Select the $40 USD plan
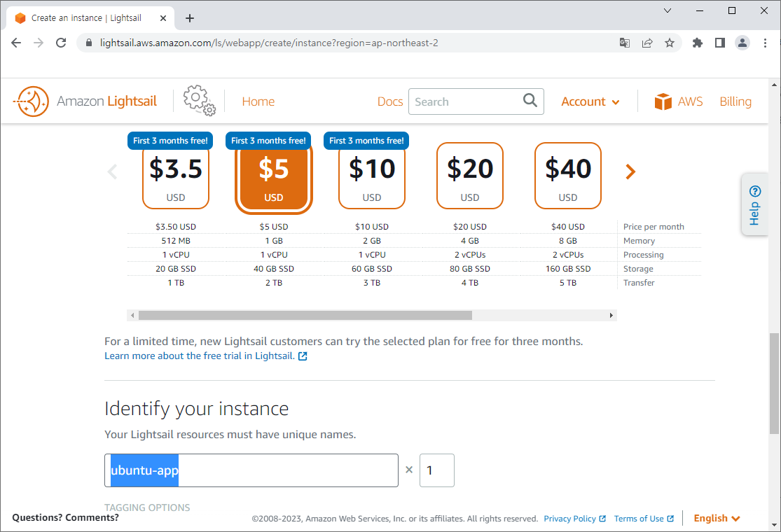 (568, 176)
